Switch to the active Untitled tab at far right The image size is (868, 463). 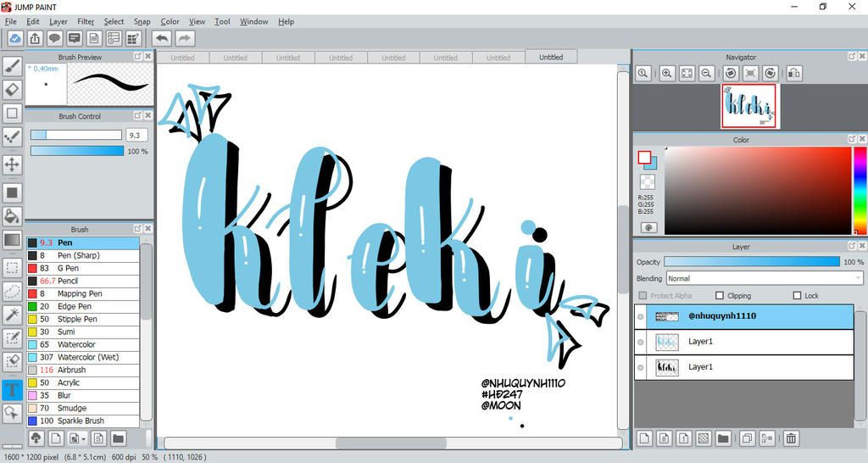pos(551,57)
